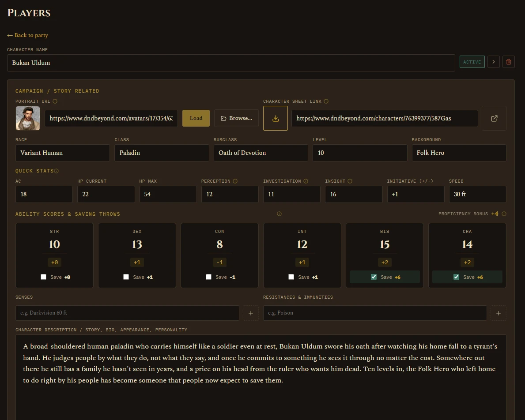The width and height of the screenshot is (525, 420).
Task: Click the Investigation field showing 11
Action: tap(291, 195)
